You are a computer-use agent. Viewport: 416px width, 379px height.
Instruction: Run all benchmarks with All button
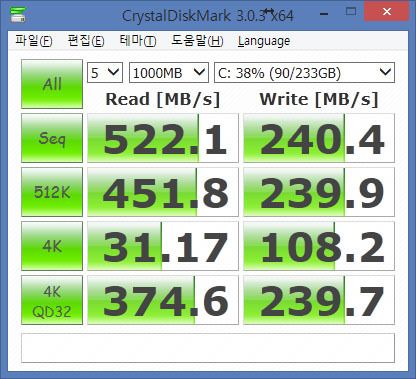[x=52, y=84]
